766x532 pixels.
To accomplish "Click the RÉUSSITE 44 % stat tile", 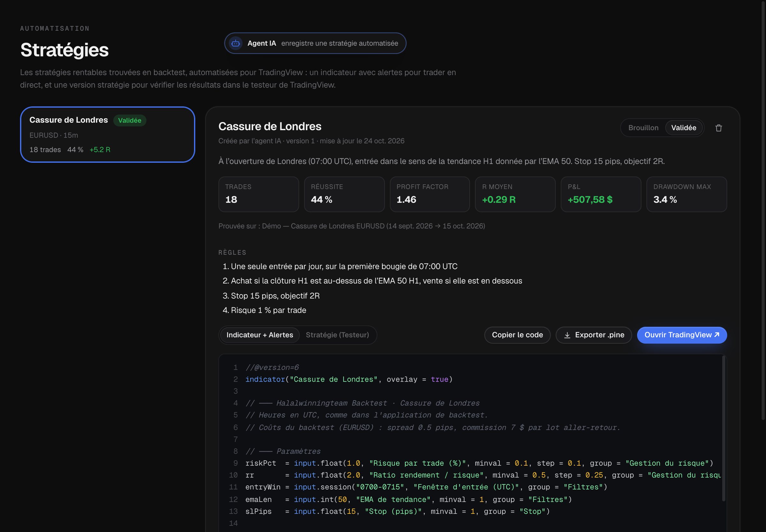I will (344, 194).
